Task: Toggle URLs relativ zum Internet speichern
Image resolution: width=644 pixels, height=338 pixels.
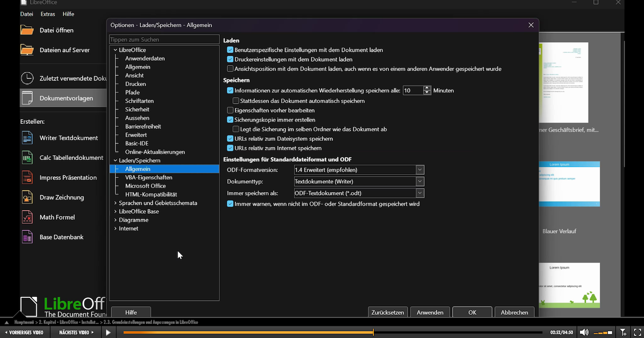Action: click(230, 148)
